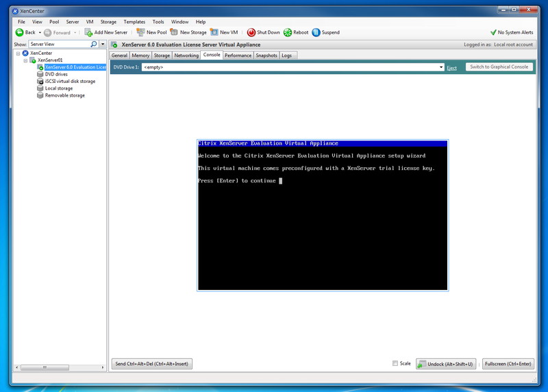Click the selected Evaluation License VM icon
Viewport: 548px width, 392px height.
[x=40, y=67]
